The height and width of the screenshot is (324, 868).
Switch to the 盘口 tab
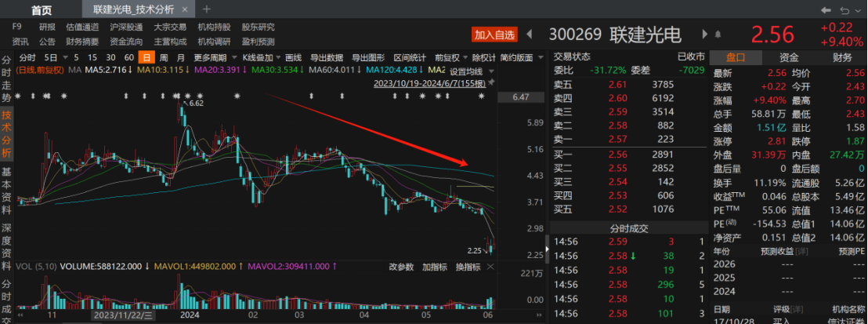(x=736, y=57)
